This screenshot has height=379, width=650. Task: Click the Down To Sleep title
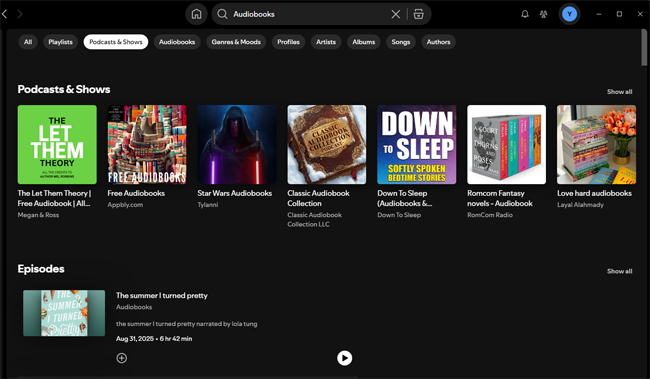point(405,198)
